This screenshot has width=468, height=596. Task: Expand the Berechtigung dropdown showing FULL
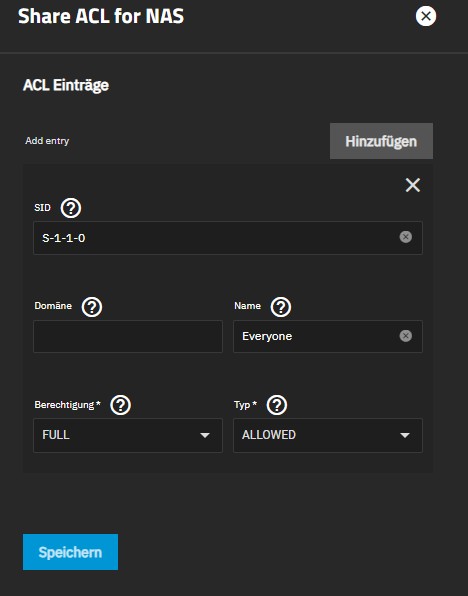pyautogui.click(x=128, y=435)
